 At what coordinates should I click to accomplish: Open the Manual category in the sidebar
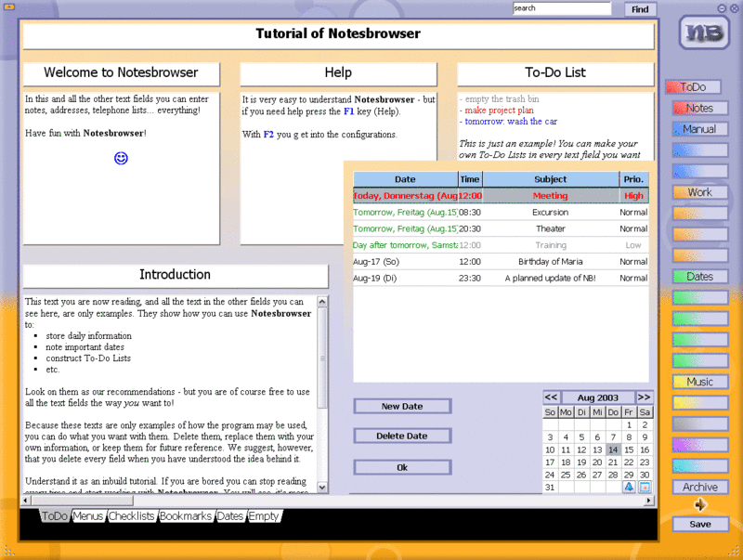[700, 129]
